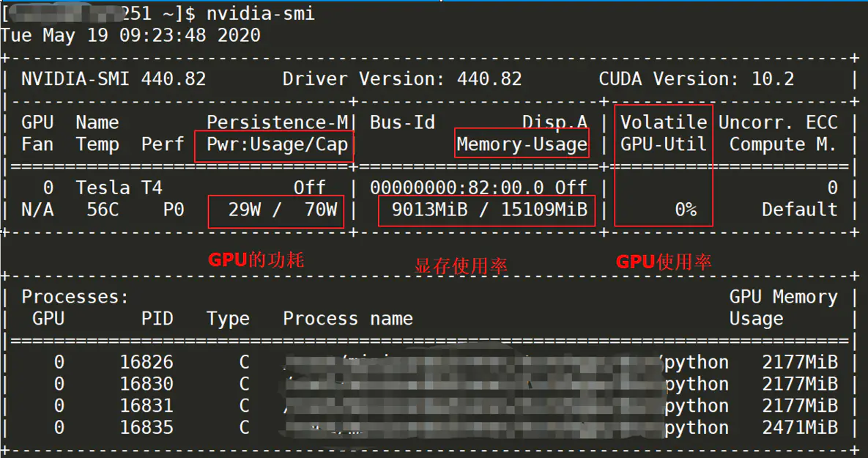Click the GPU Memory Usage column header
The image size is (868, 458).
pyautogui.click(x=783, y=307)
